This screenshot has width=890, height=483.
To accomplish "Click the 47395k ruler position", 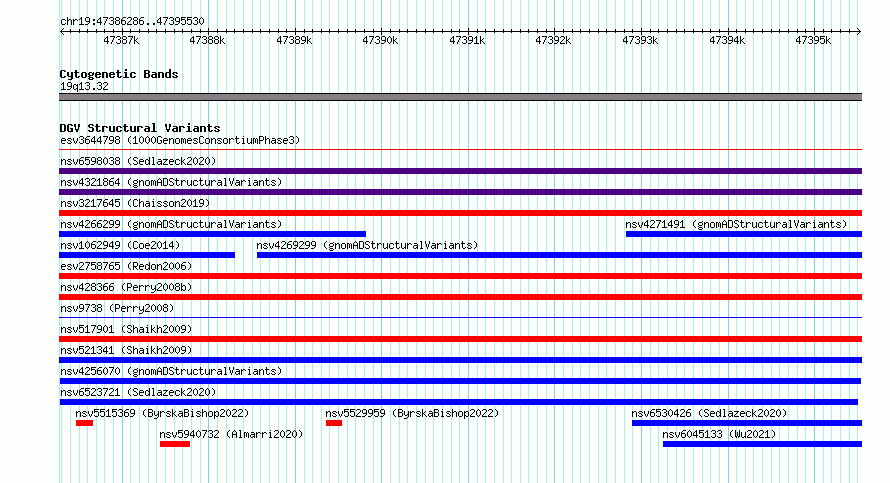I will tap(814, 40).
